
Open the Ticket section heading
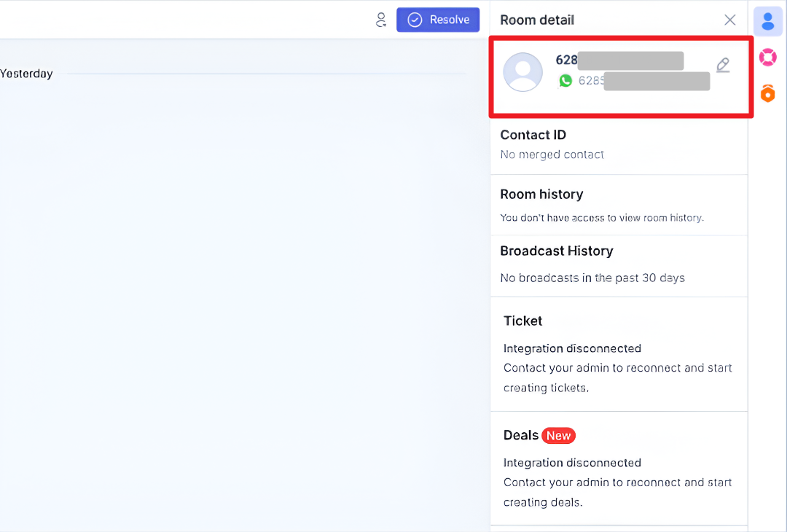pyautogui.click(x=523, y=321)
